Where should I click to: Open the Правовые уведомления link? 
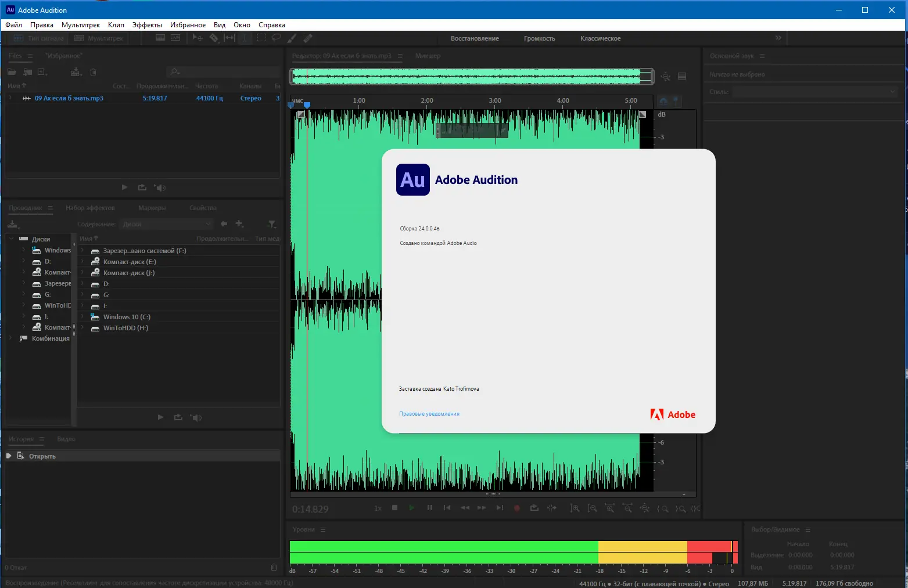(x=429, y=414)
